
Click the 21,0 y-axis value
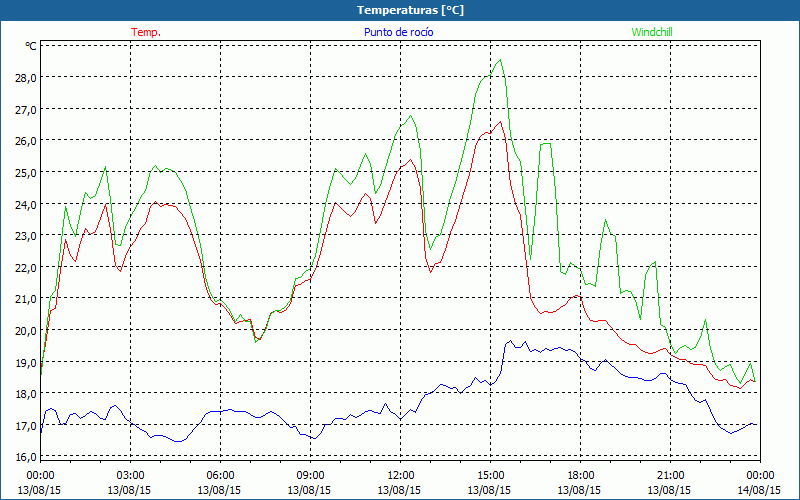(27, 298)
